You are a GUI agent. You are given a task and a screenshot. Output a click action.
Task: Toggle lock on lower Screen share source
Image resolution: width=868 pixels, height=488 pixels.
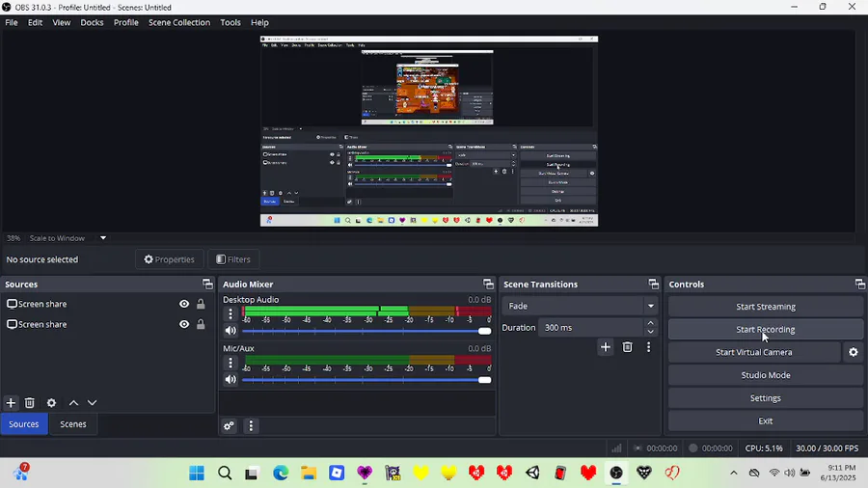(201, 324)
